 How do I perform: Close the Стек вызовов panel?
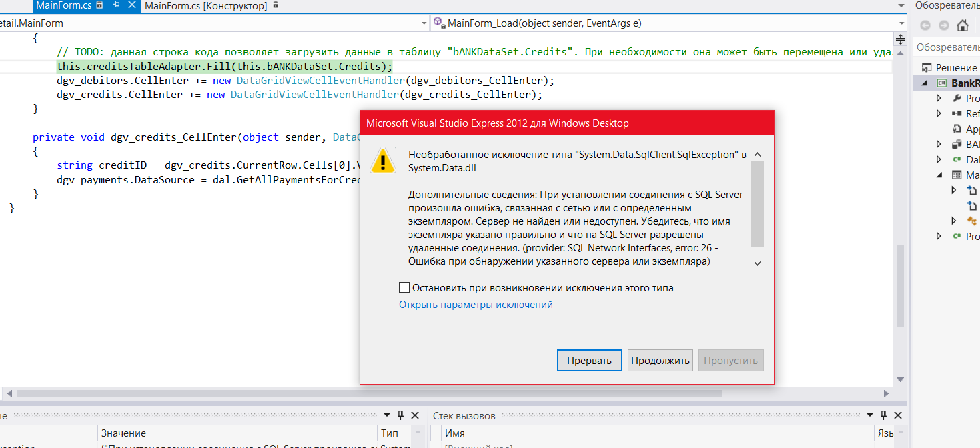point(899,415)
